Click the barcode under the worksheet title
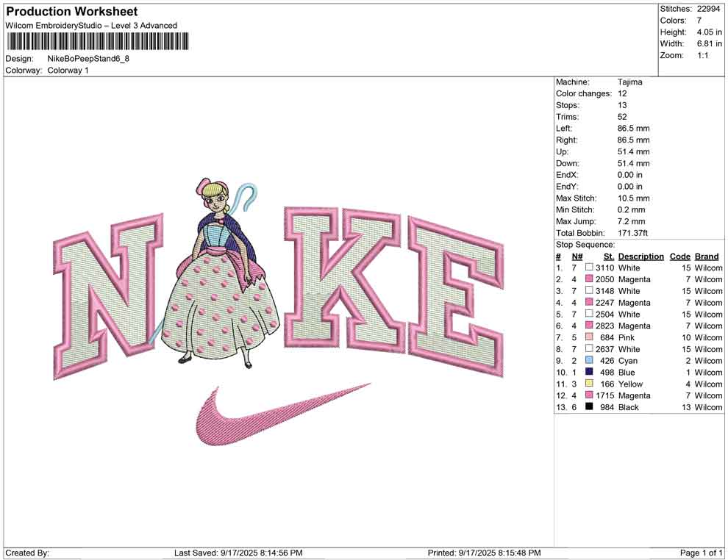This screenshot has width=728, height=560. [x=98, y=41]
